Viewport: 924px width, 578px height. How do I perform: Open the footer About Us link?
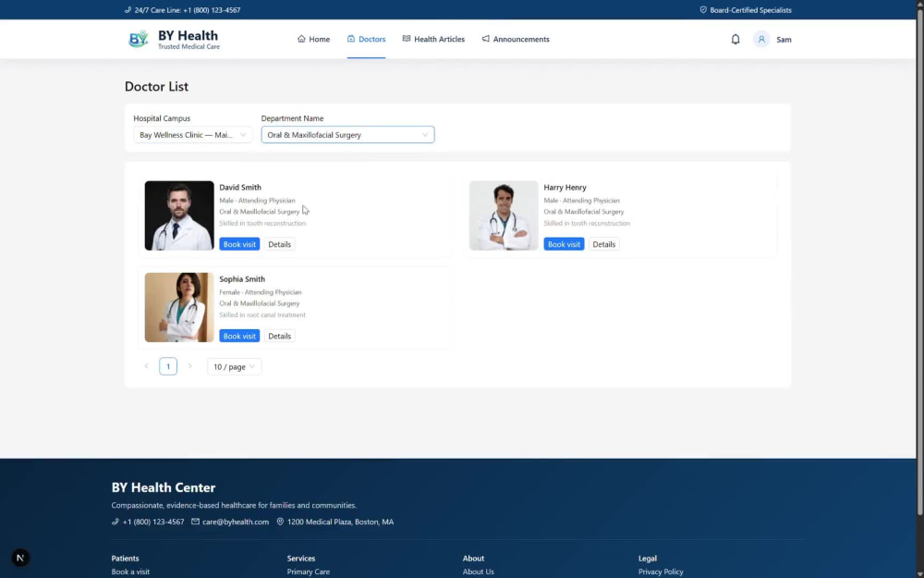click(478, 572)
